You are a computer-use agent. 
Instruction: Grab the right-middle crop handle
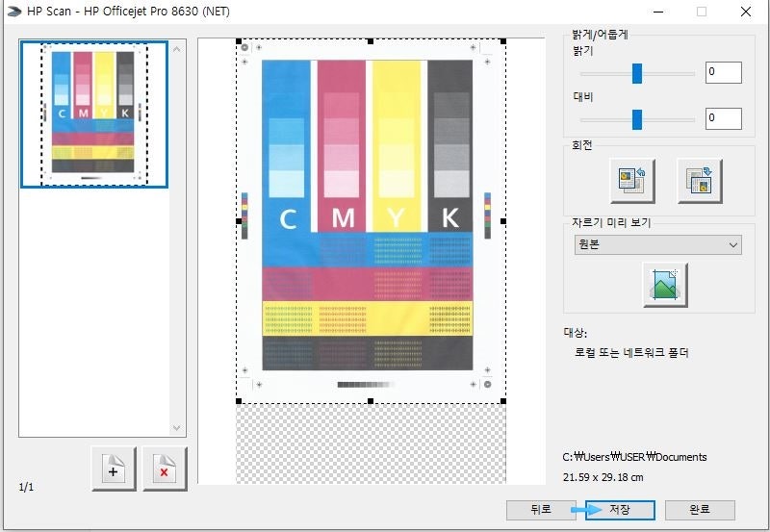click(x=503, y=221)
